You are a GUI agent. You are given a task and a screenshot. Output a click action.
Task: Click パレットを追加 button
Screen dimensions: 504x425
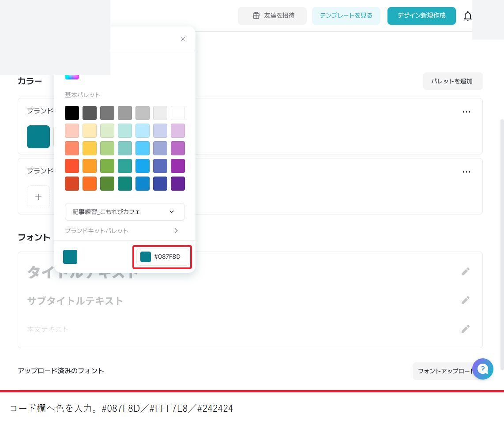[x=452, y=81]
